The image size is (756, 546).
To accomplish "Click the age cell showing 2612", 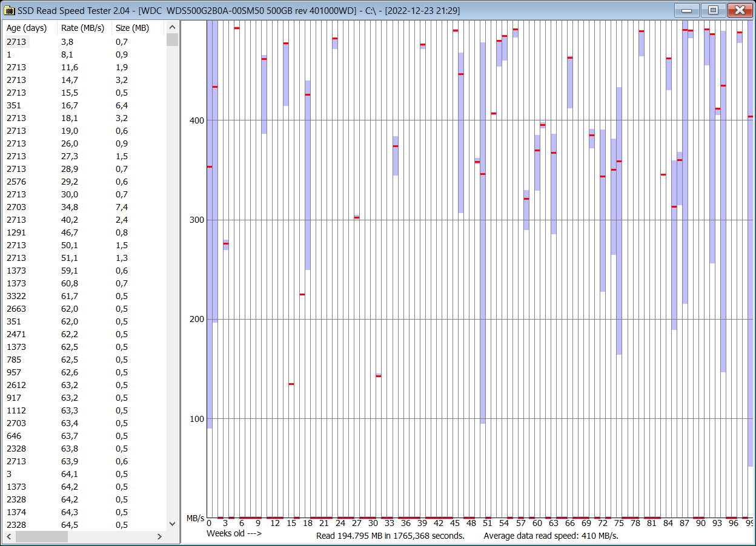I will click(x=16, y=384).
